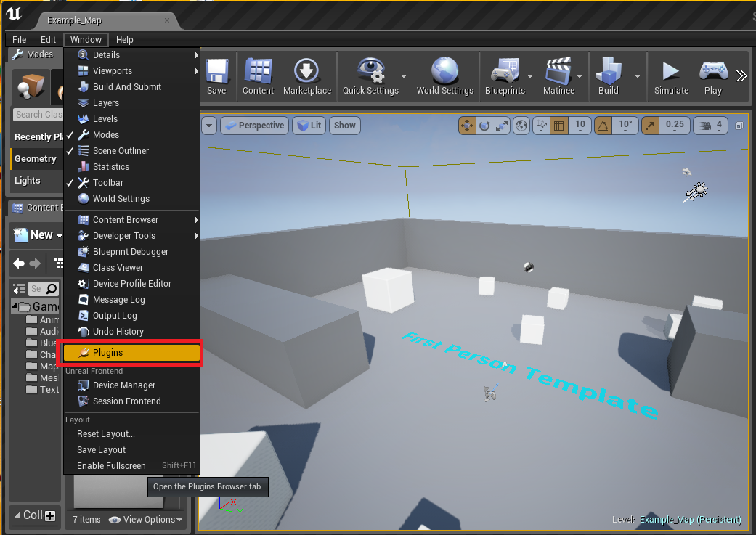Screen dimensions: 756x535
Task: Select the translate gizmo viewport icon
Action: (x=467, y=126)
